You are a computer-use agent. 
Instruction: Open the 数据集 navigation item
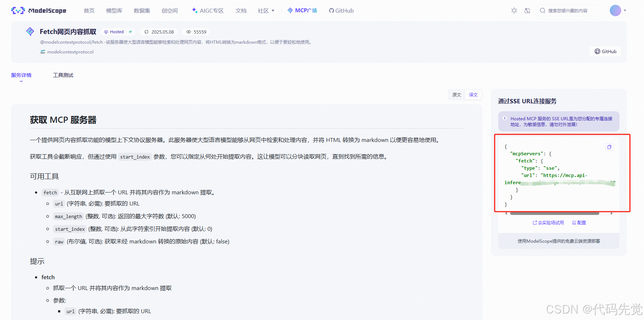[x=142, y=11]
